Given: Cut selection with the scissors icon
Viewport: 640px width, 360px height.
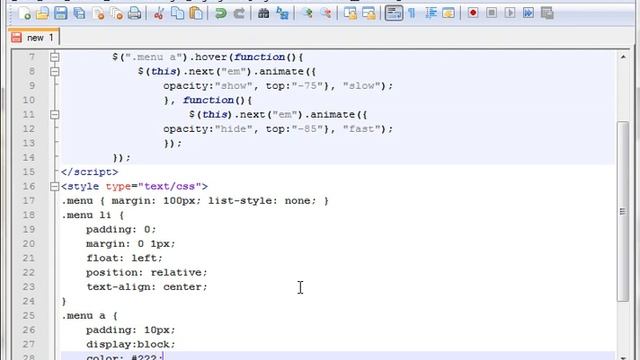Looking at the screenshot, I should pyautogui.click(x=159, y=13).
